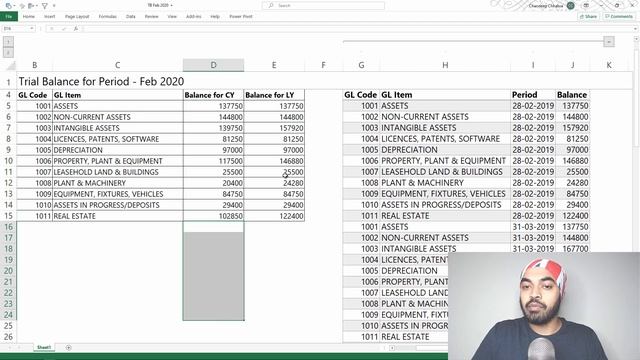
Task: Click 'DEPRECIATION' in column C row 9
Action: click(118, 150)
